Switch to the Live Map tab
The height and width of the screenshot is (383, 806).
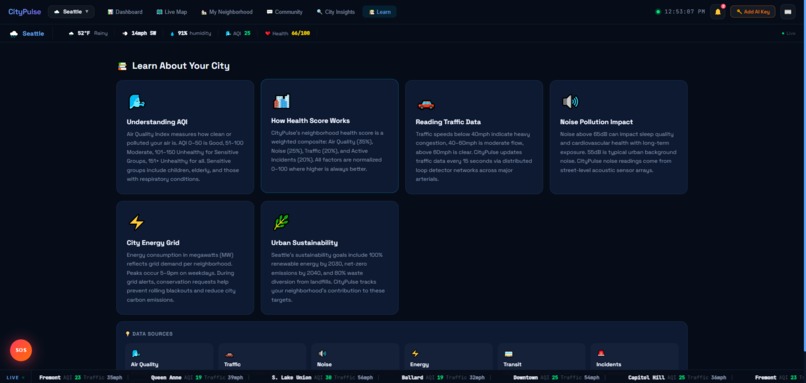click(172, 12)
